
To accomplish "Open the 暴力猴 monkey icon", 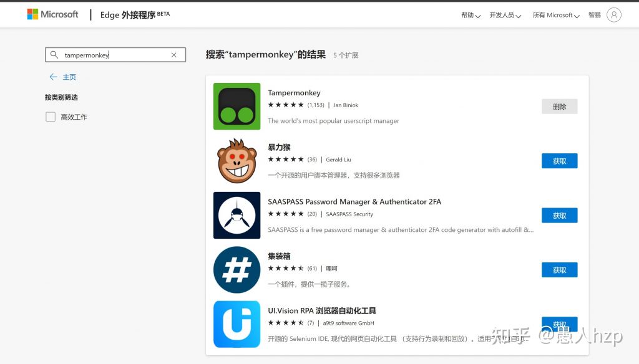I will [x=237, y=161].
